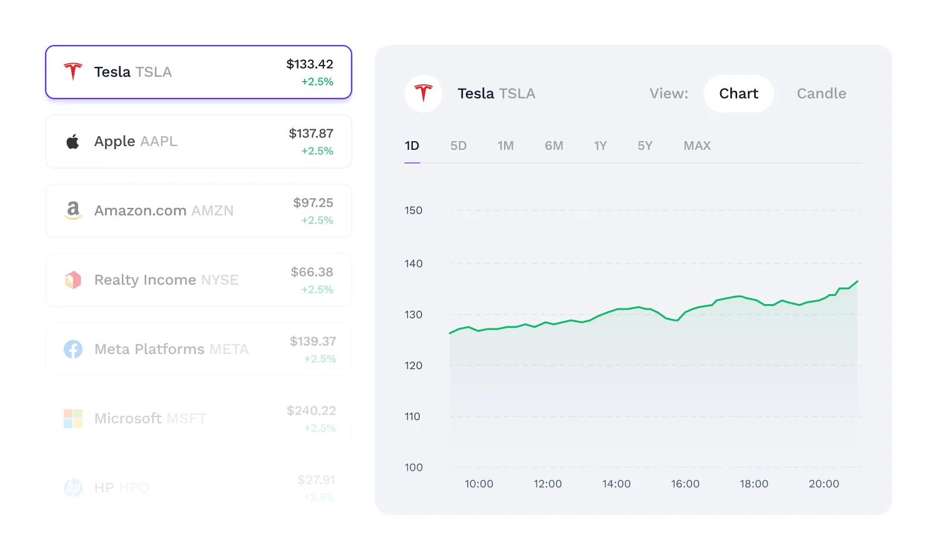Click the chart line's end point near 20:00

click(x=857, y=282)
